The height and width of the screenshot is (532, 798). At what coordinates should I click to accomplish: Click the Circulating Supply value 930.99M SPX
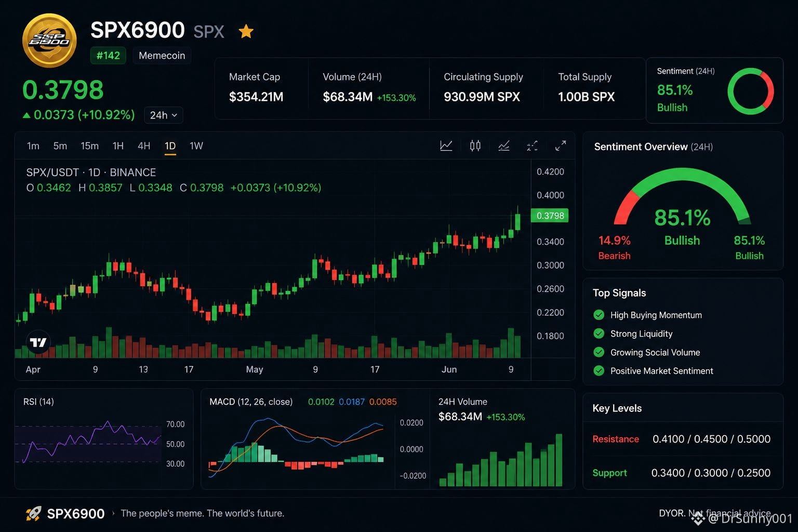(482, 97)
